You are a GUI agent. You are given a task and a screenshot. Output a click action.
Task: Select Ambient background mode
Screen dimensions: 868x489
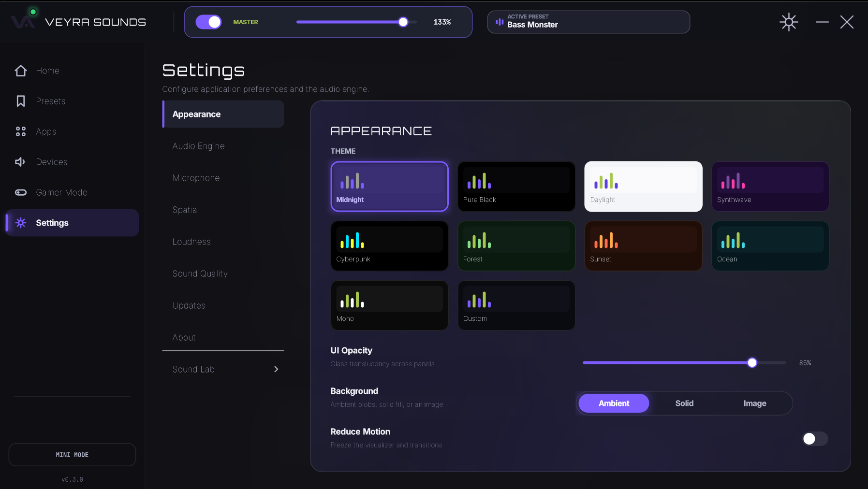pos(614,403)
